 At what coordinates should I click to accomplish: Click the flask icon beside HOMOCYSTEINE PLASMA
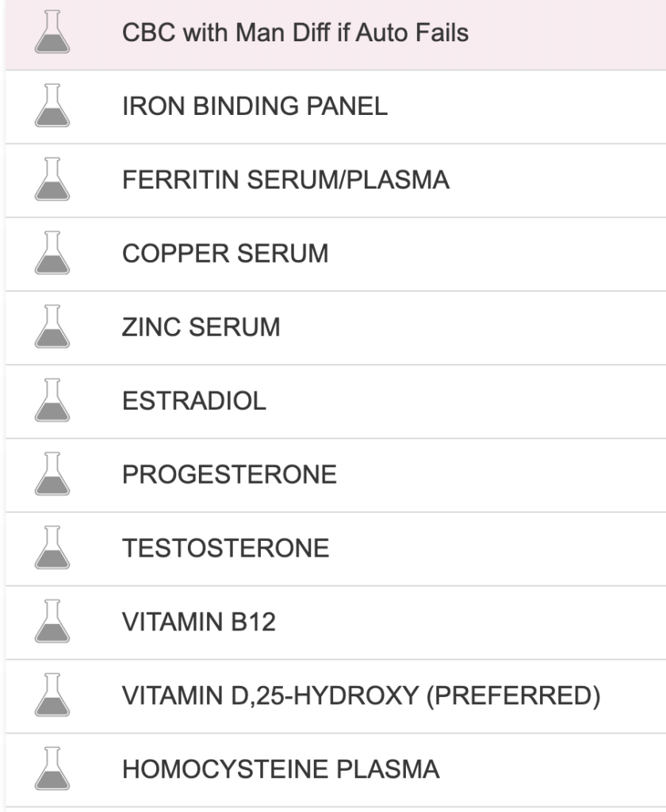pyautogui.click(x=52, y=768)
